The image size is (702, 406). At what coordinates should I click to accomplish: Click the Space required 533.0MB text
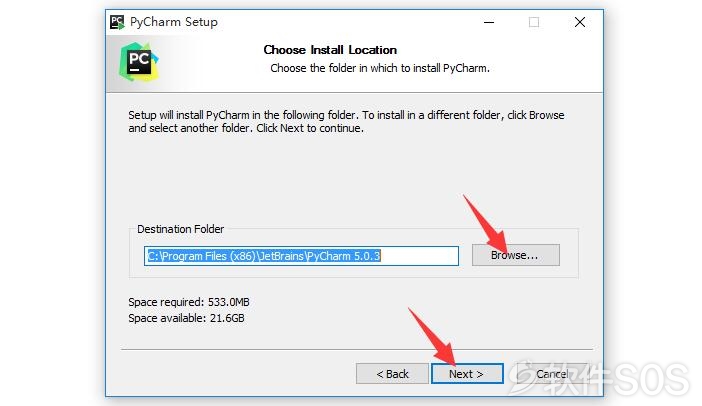188,302
